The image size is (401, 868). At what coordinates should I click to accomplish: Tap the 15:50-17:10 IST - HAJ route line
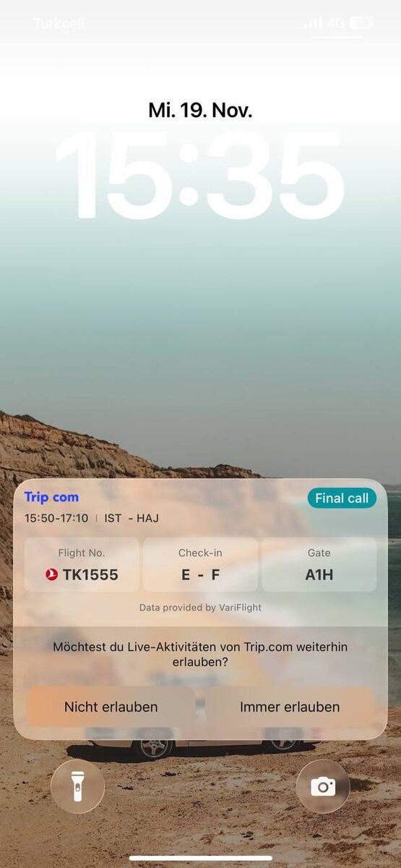pyautogui.click(x=92, y=518)
